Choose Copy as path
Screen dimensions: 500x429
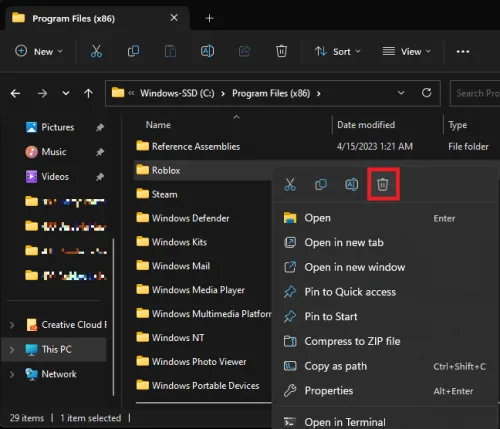[x=383, y=366]
